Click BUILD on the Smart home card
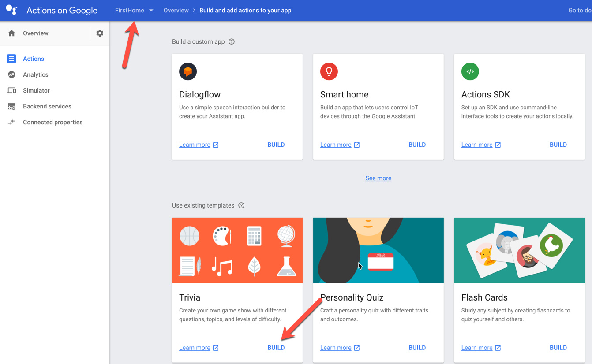Viewport: 592px width, 364px height. tap(417, 145)
